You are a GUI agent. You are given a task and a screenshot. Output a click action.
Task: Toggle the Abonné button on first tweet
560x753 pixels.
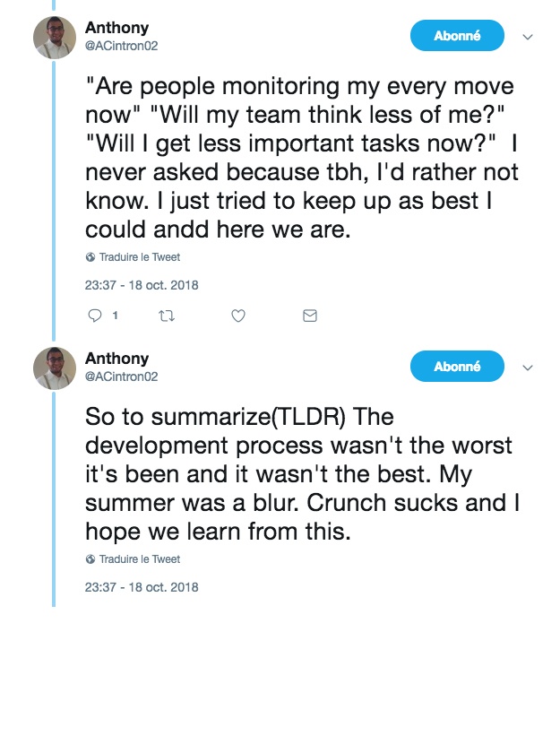coord(457,36)
